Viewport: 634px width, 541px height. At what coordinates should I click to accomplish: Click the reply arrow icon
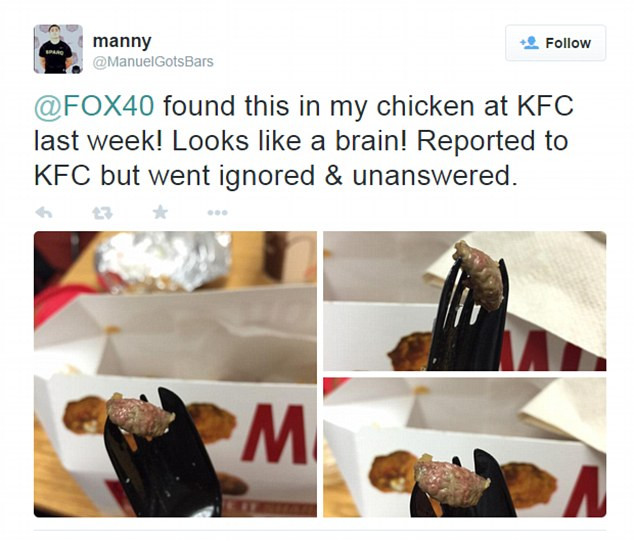click(x=44, y=212)
